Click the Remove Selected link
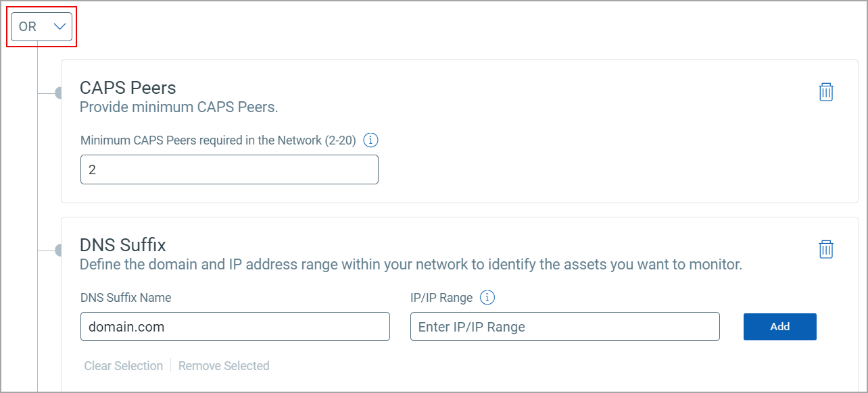Image resolution: width=868 pixels, height=393 pixels. pyautogui.click(x=224, y=366)
